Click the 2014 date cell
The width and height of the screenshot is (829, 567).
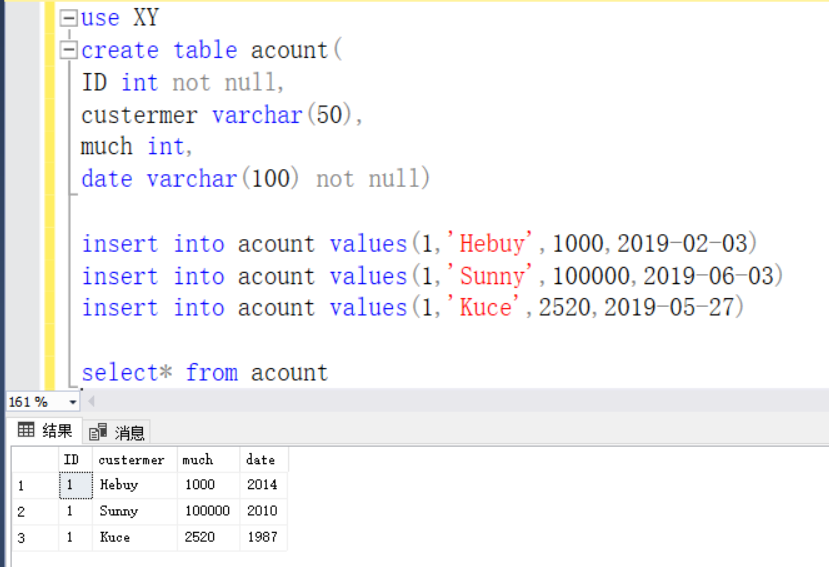(264, 485)
